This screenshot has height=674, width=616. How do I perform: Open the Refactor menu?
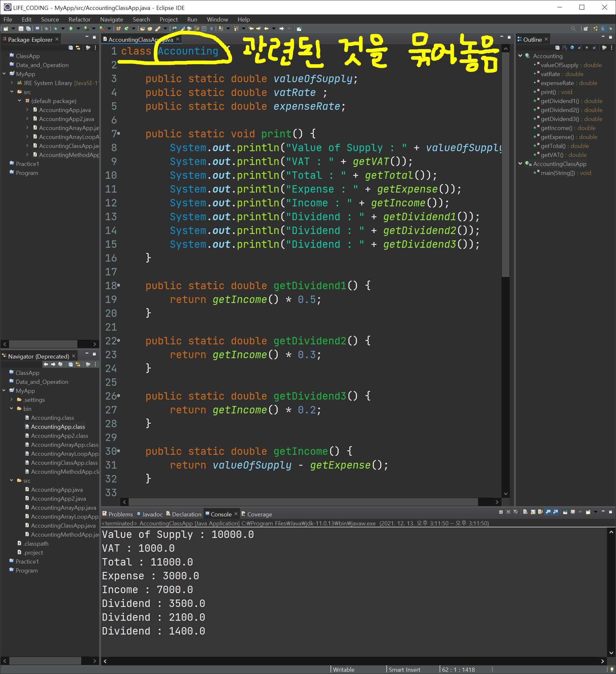pos(79,19)
